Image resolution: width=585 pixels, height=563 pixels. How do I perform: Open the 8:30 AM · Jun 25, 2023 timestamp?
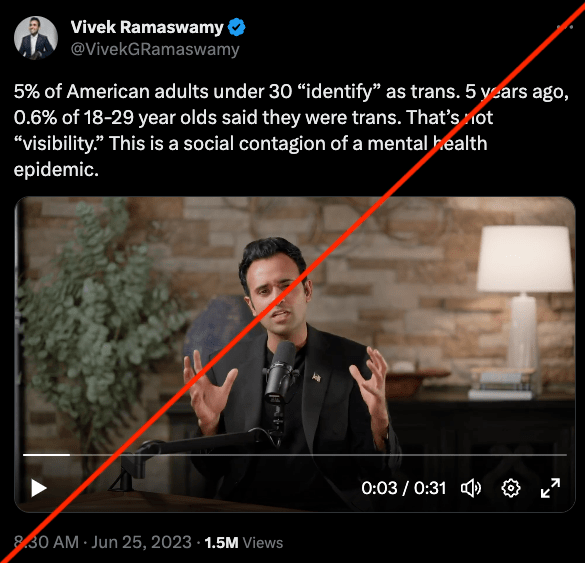click(103, 542)
